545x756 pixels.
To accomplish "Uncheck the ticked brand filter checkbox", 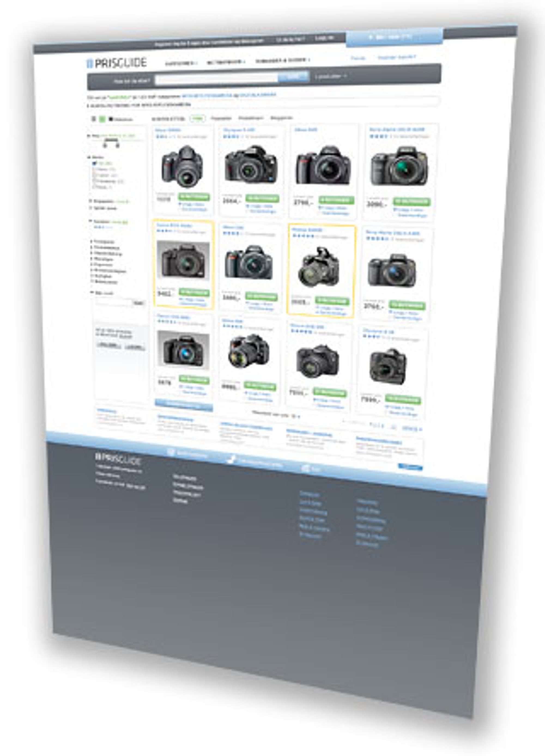I will [x=94, y=163].
